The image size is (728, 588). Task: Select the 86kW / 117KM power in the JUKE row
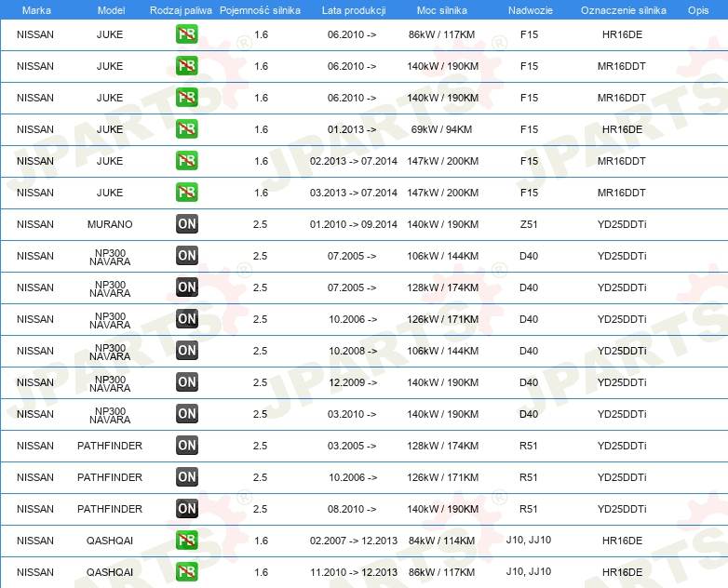pos(441,34)
